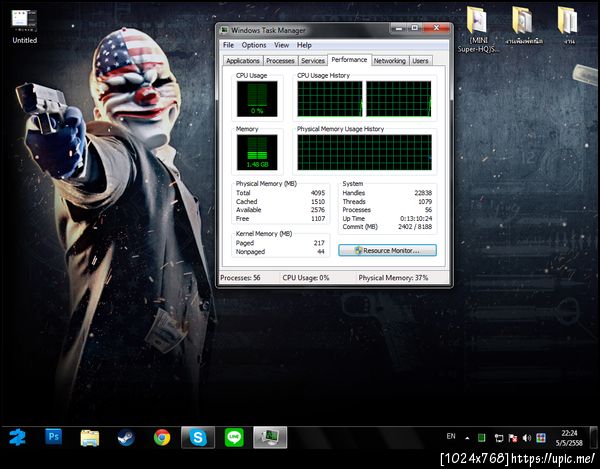The height and width of the screenshot is (469, 600).
Task: Open Photoshop from the taskbar
Action: coord(54,437)
